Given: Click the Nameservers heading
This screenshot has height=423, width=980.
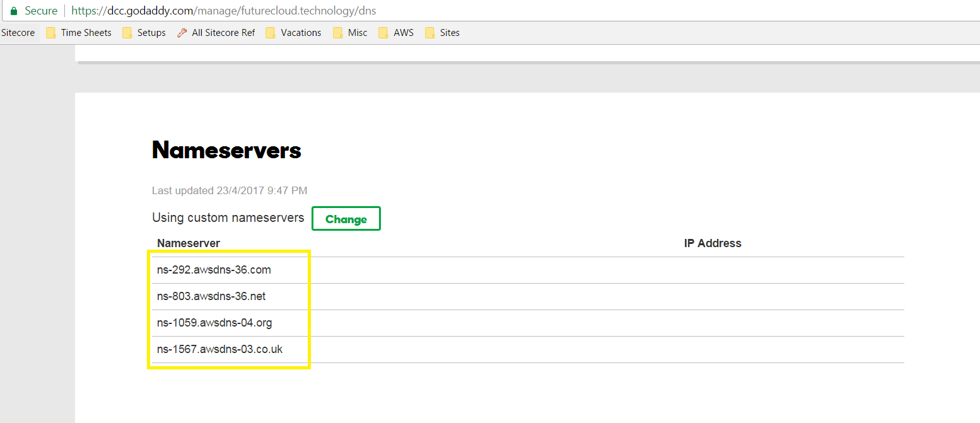Looking at the screenshot, I should click(x=227, y=150).
